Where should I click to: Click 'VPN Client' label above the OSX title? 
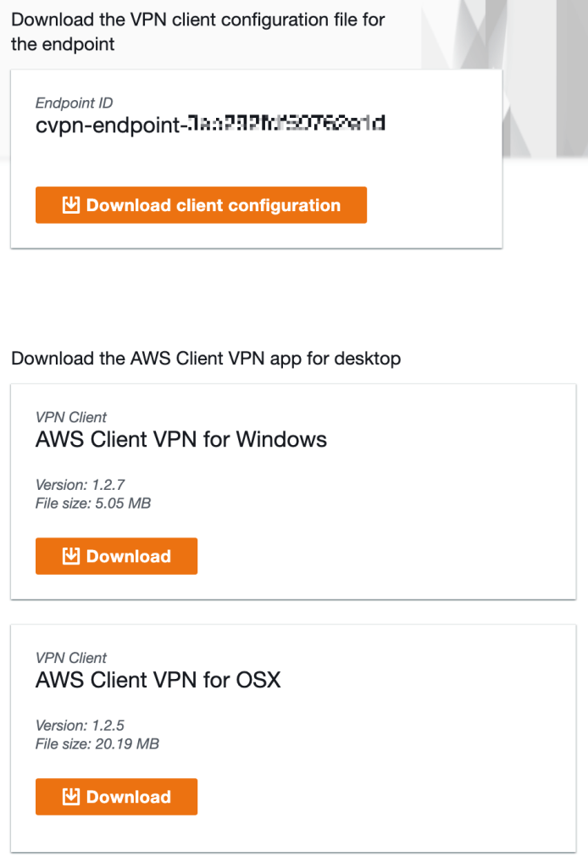click(71, 658)
